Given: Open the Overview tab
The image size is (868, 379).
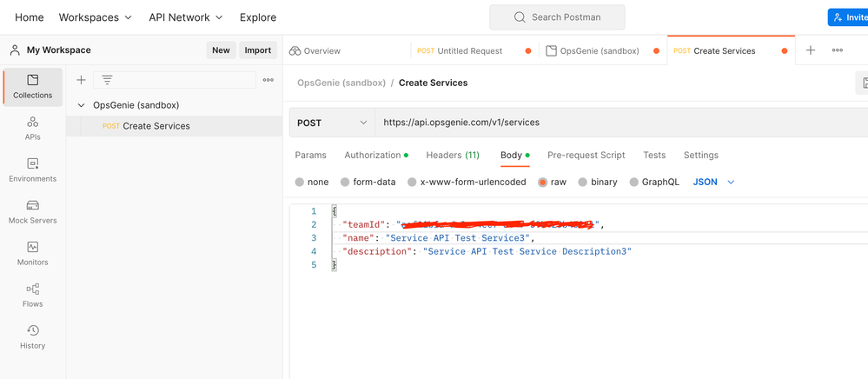Looking at the screenshot, I should click(321, 51).
